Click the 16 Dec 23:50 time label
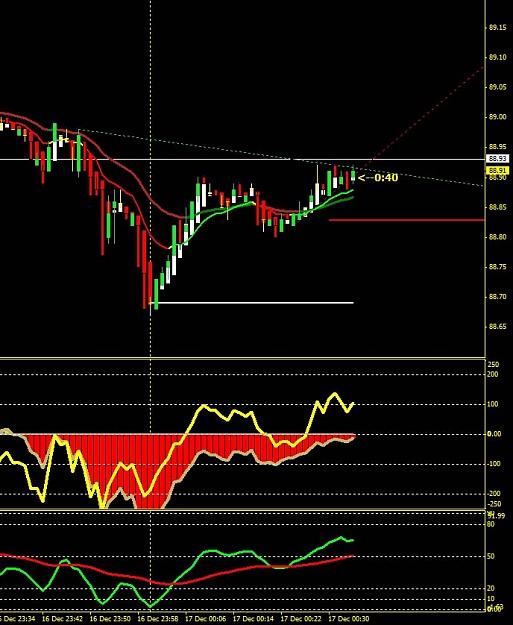 click(x=110, y=619)
